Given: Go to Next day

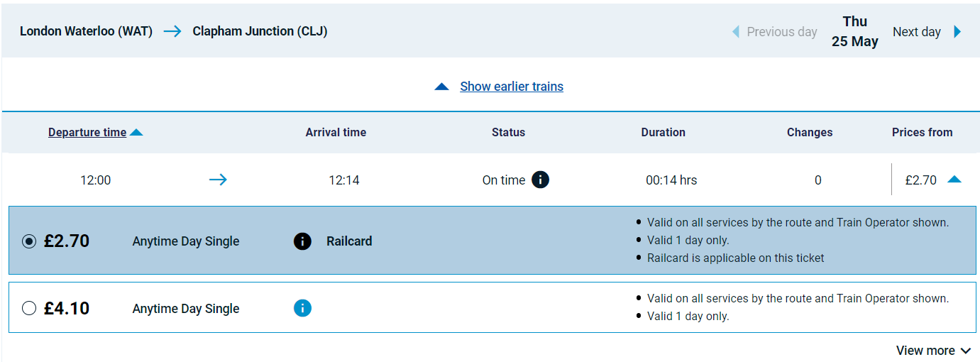Looking at the screenshot, I should coord(916,32).
